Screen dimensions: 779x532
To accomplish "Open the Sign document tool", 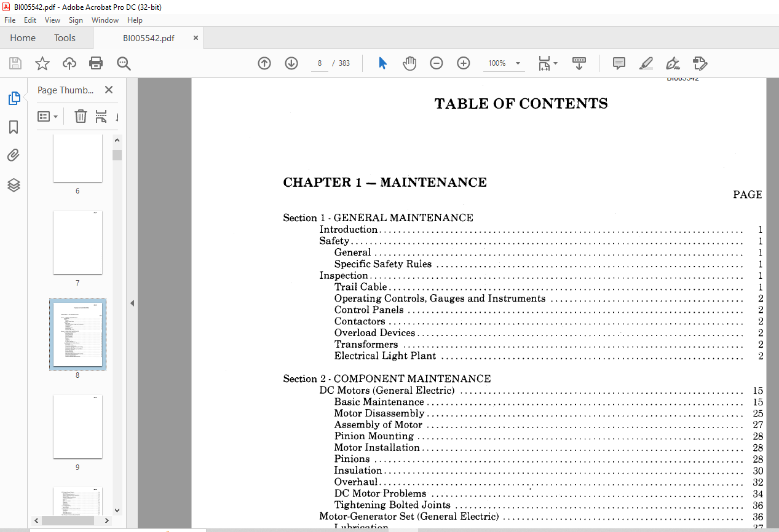I will (x=673, y=63).
